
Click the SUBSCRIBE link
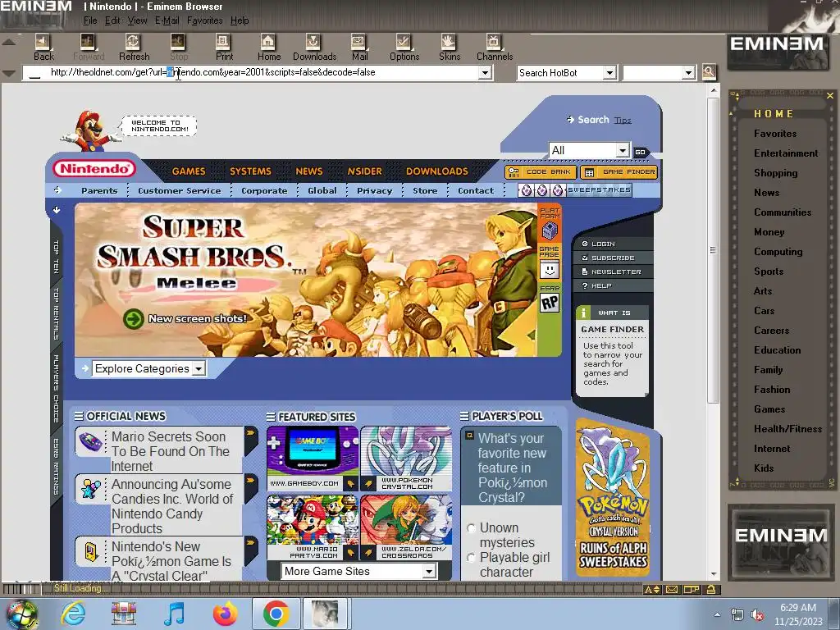613,258
